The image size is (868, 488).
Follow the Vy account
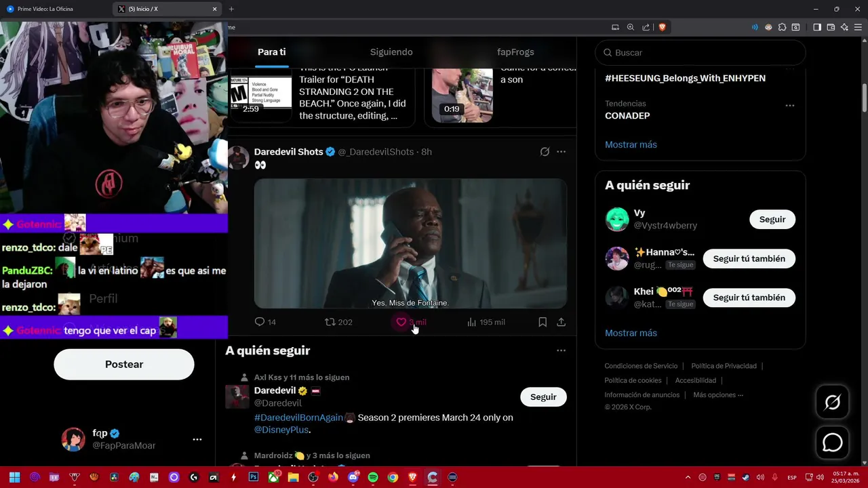[772, 220]
